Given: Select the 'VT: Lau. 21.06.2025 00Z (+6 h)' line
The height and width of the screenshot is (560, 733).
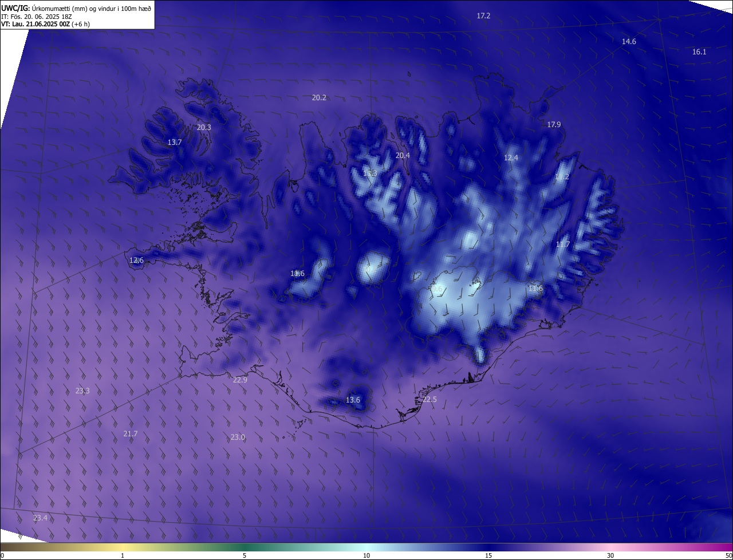Looking at the screenshot, I should 45,24.
